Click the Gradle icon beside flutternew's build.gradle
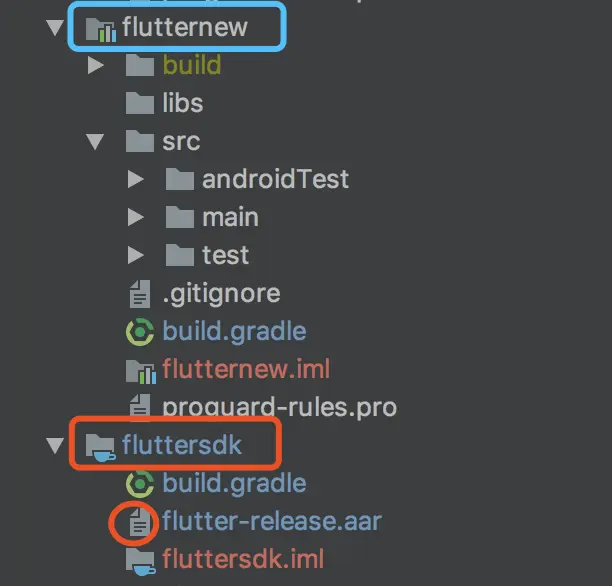Image resolution: width=612 pixels, height=586 pixels. point(140,331)
